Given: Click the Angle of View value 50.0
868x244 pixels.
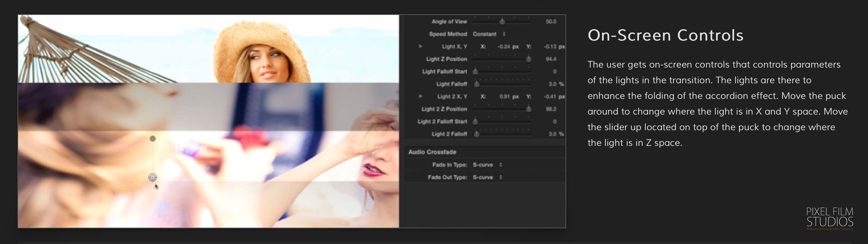Looking at the screenshot, I should [x=551, y=22].
